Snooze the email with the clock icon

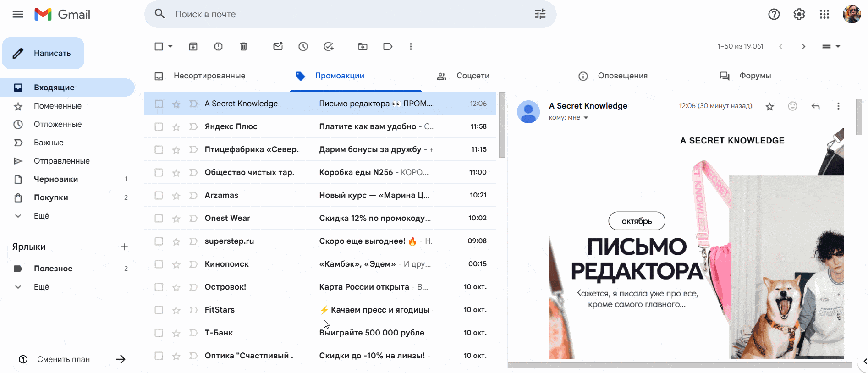point(303,46)
